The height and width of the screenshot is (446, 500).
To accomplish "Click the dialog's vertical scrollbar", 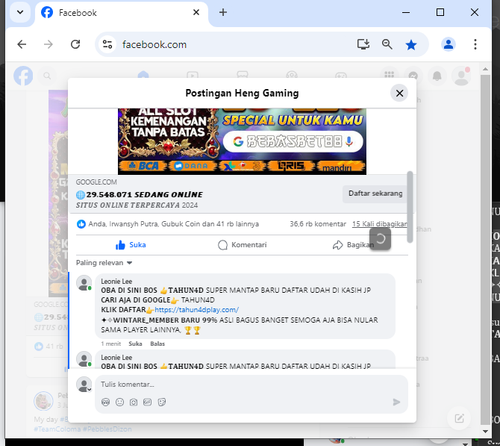I will tap(410, 207).
